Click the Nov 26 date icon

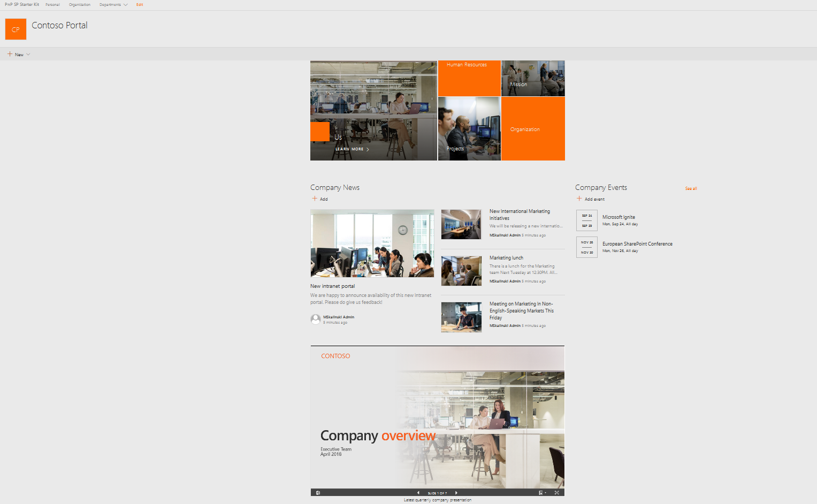point(587,247)
